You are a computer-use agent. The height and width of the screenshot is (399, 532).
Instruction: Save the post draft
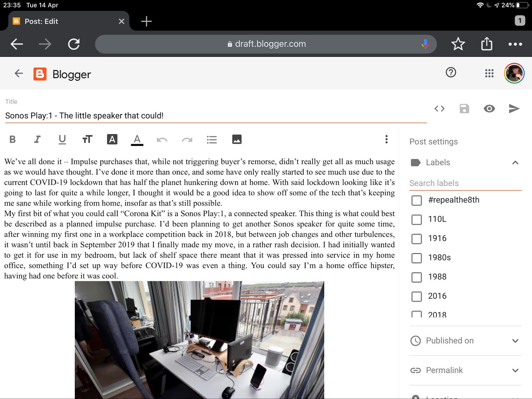pyautogui.click(x=465, y=109)
